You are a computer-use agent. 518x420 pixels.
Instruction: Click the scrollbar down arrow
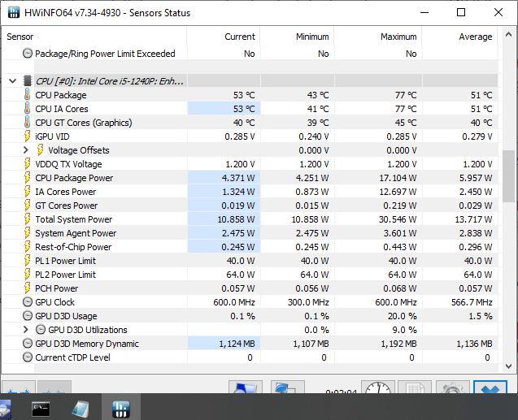509,366
